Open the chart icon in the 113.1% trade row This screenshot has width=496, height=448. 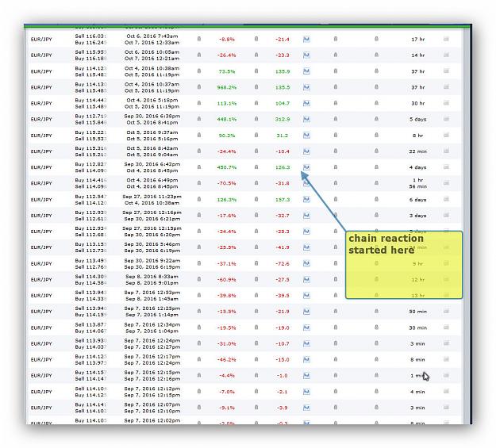[306, 103]
